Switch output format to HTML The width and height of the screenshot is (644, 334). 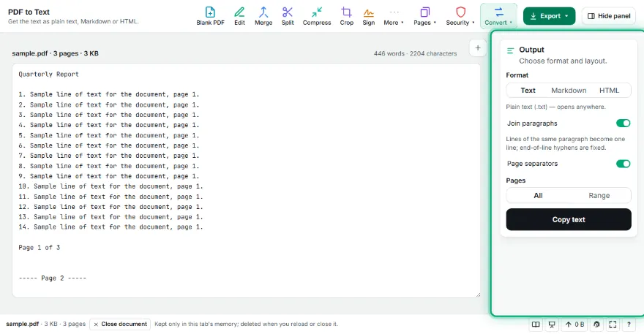609,91
